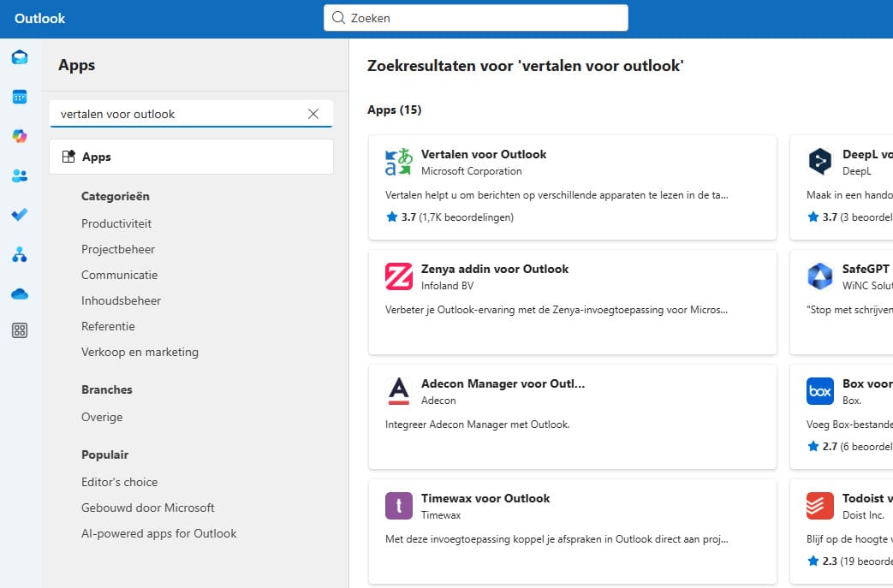Click the Outlook brand title

coord(40,18)
